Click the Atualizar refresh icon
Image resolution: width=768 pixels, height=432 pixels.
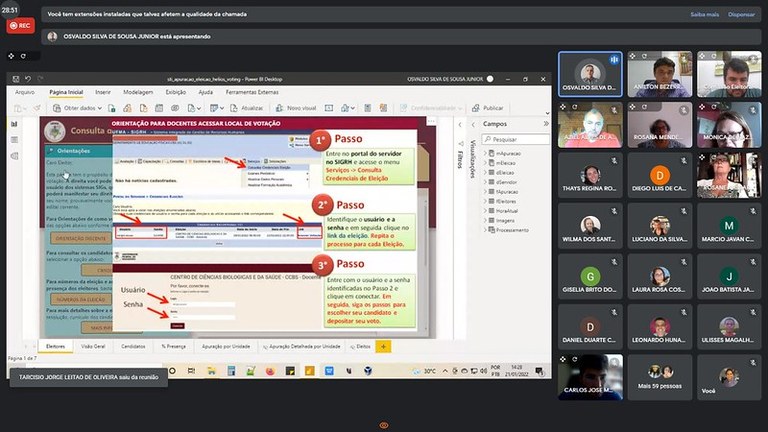246,108
